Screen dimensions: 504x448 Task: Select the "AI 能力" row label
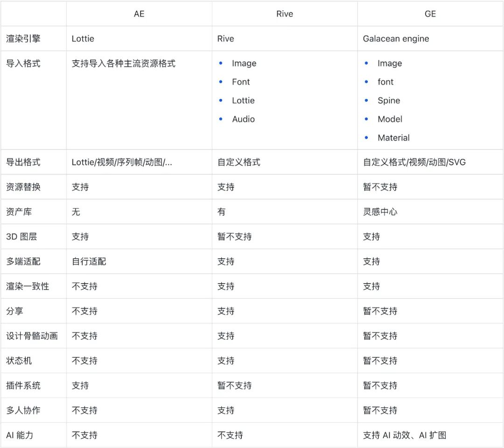pos(20,435)
